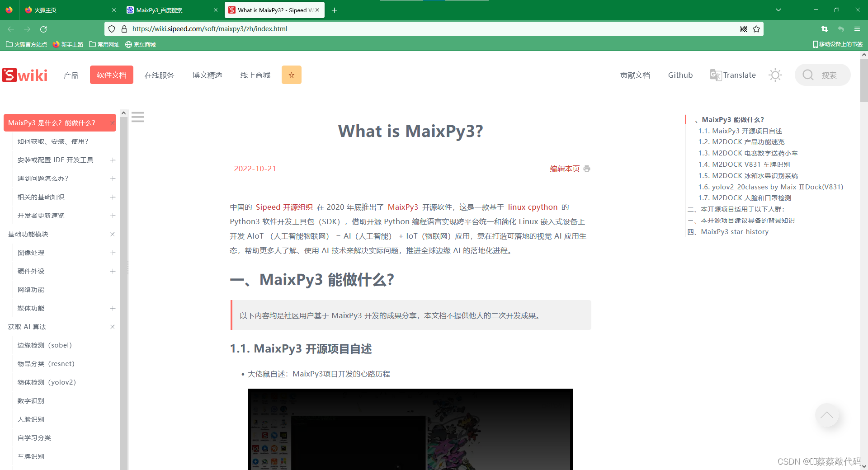This screenshot has width=868, height=470.
Task: Expand 开发者更新速览 section
Action: 113,216
